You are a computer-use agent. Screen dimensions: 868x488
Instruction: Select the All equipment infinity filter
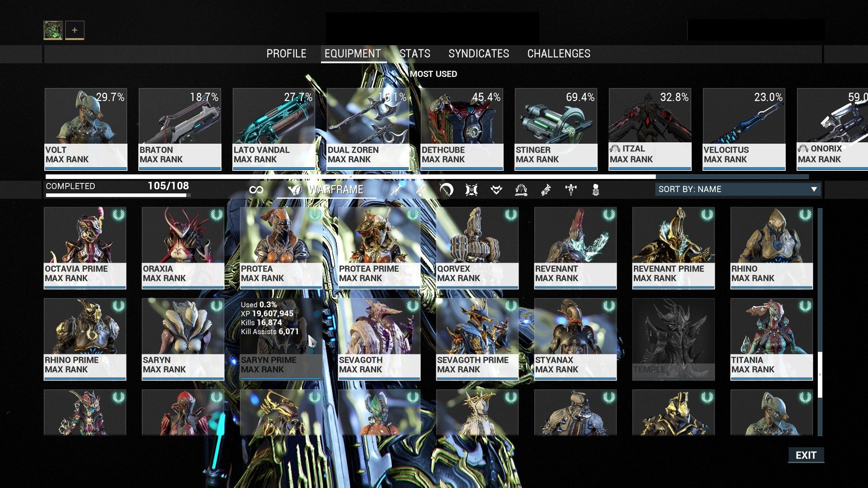(x=256, y=190)
